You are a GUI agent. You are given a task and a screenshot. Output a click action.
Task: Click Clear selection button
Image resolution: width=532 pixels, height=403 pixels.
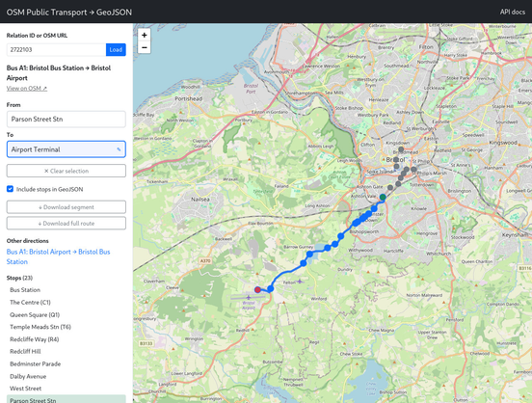pyautogui.click(x=66, y=171)
